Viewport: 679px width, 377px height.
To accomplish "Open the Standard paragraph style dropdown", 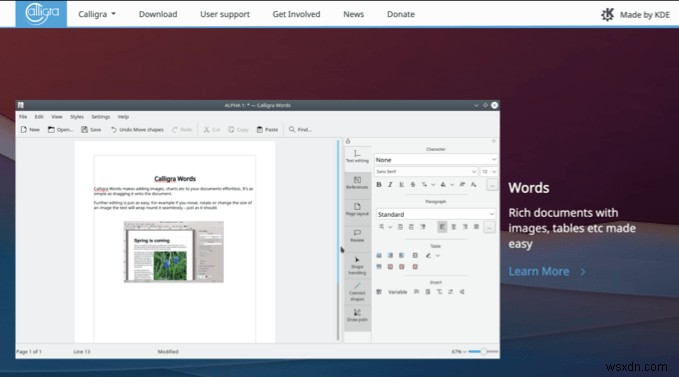I will pyautogui.click(x=436, y=214).
